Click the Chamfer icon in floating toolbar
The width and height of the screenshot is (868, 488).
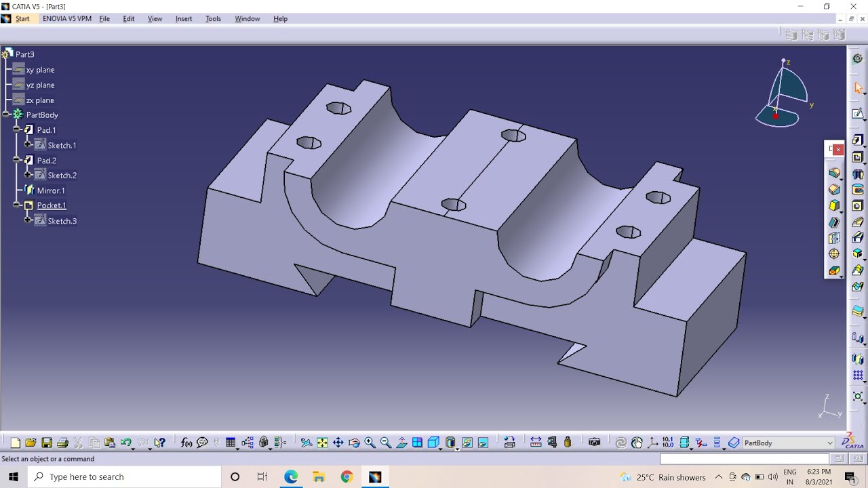tap(834, 190)
